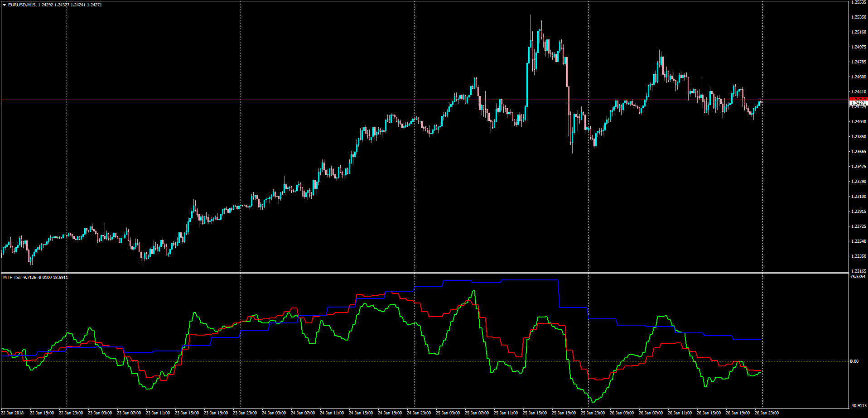The width and height of the screenshot is (868, 418).
Task: Select the 1.24410 price scale label
Action: pos(859,92)
